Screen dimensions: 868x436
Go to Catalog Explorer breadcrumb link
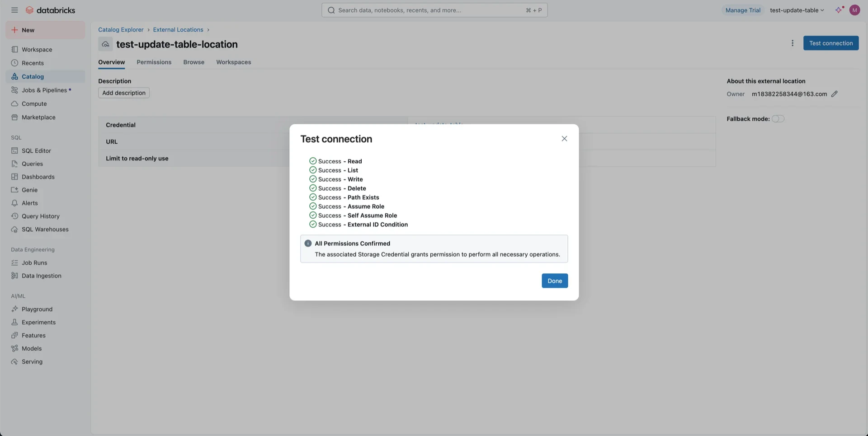pyautogui.click(x=121, y=30)
